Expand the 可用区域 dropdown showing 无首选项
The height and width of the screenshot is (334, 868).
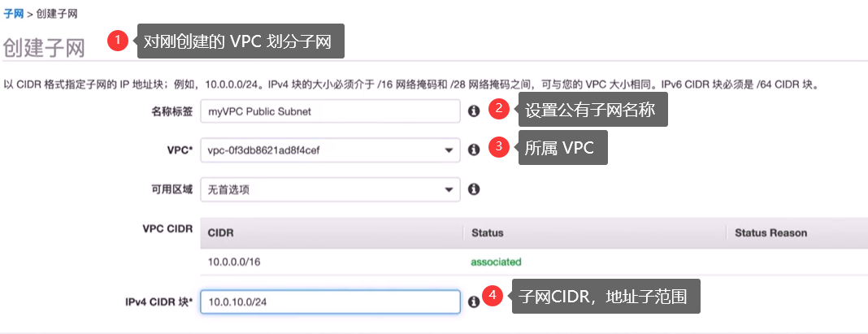(331, 189)
